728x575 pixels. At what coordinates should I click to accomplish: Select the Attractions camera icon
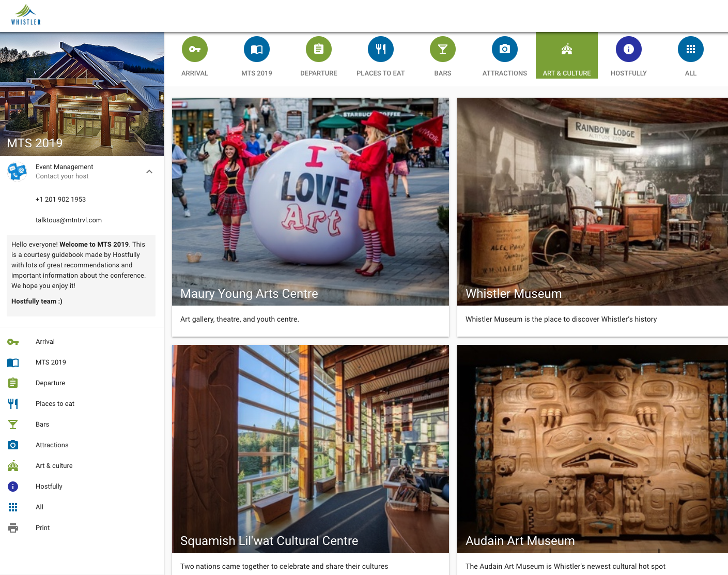(x=505, y=49)
